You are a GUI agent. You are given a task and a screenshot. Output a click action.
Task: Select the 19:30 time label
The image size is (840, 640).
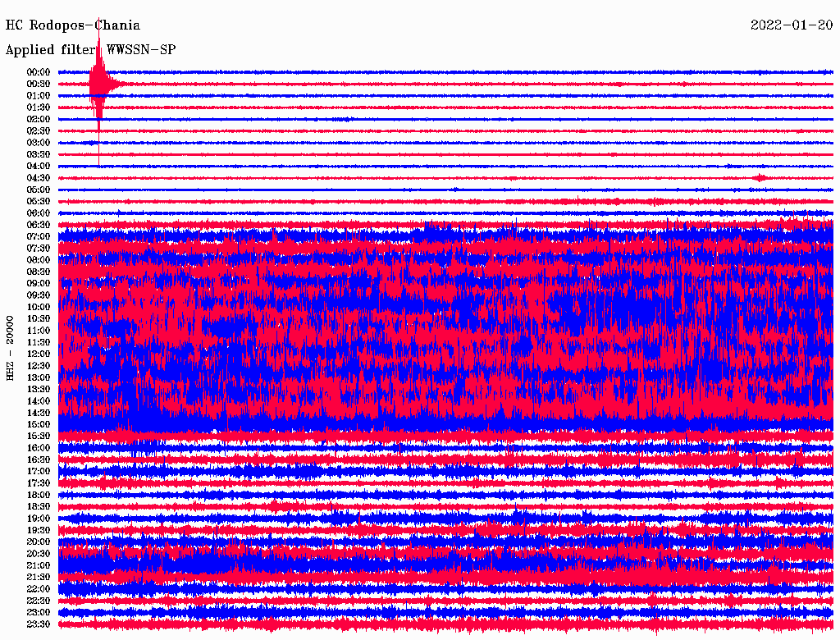39,530
